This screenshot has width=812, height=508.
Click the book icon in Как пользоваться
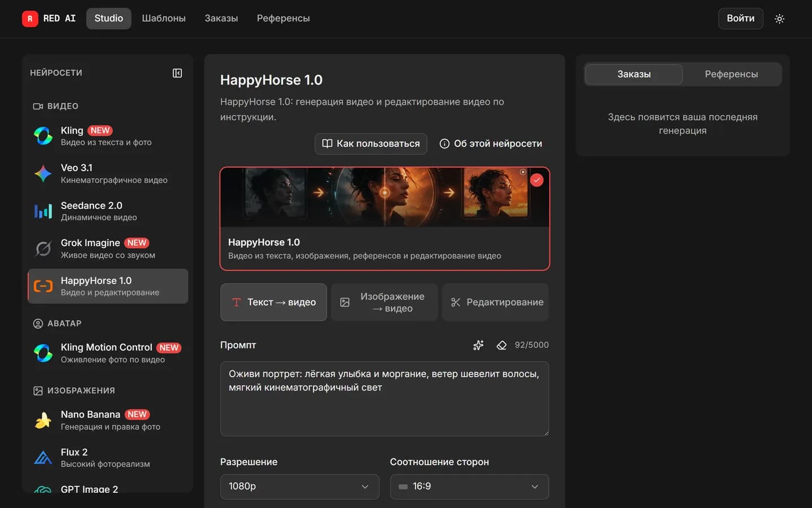point(327,143)
